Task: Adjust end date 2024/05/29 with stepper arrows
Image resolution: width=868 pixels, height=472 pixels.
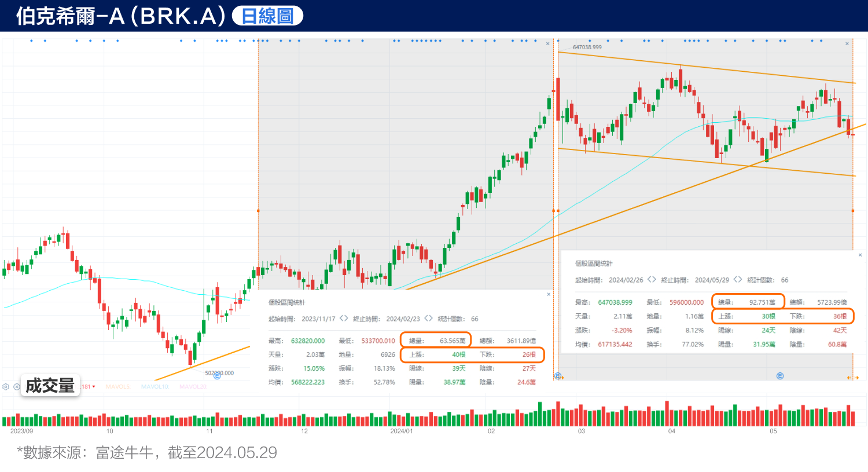Action: pyautogui.click(x=737, y=280)
